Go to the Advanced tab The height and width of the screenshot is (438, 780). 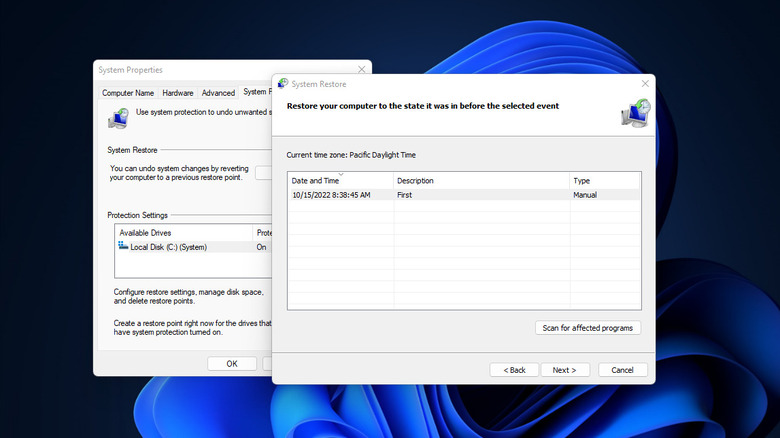pyautogui.click(x=220, y=93)
